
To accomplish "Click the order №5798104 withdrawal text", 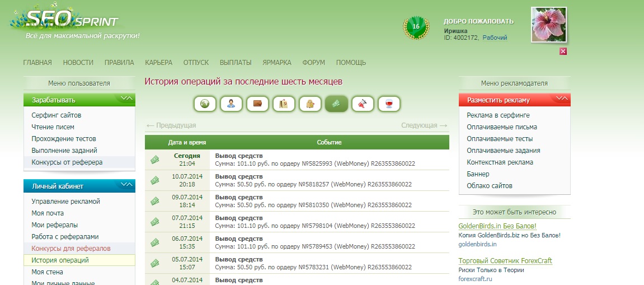I will pos(315,226).
